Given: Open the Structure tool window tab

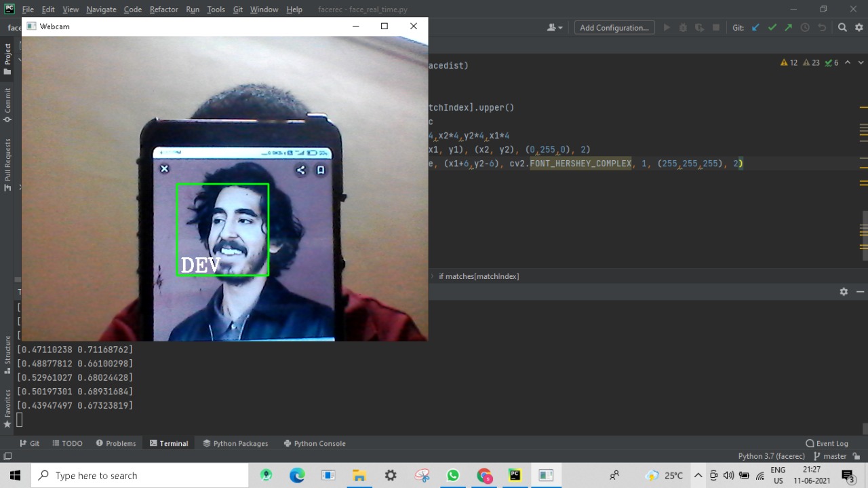Looking at the screenshot, I should click(7, 355).
